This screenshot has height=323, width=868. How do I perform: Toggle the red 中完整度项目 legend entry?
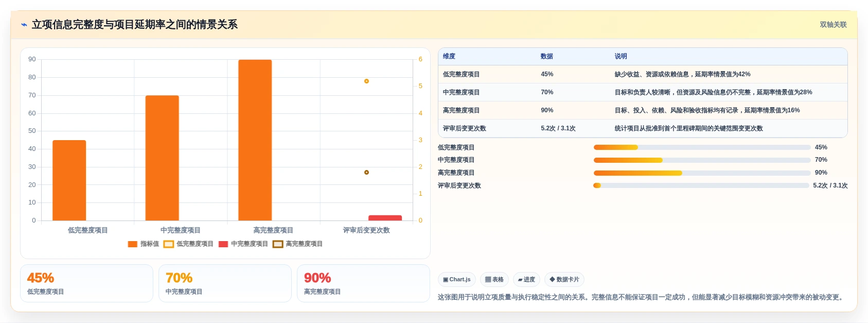243,244
